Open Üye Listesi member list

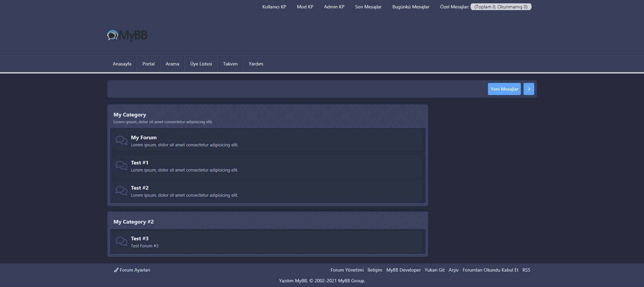201,64
